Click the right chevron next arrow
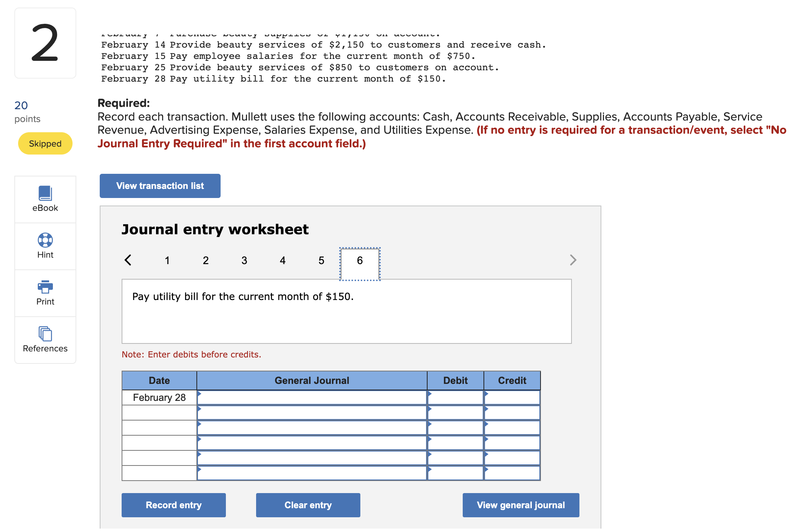 coord(573,260)
